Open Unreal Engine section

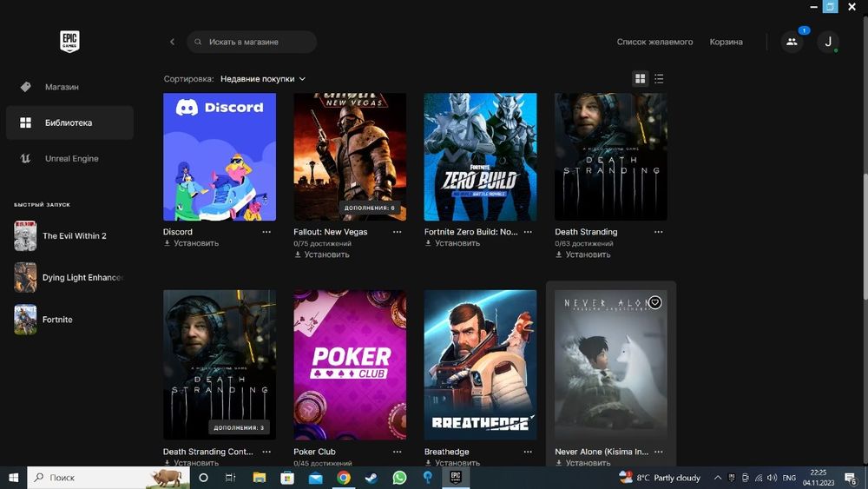(69, 158)
